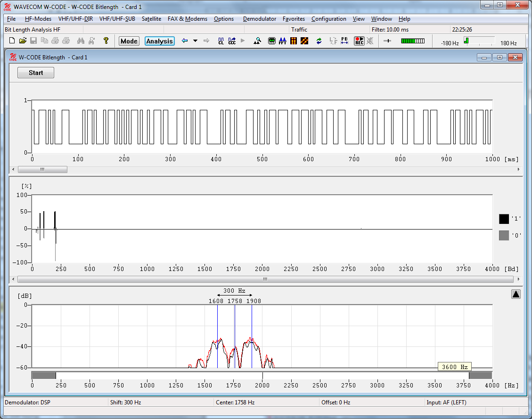Click the grayed Save disk icon

33,41
